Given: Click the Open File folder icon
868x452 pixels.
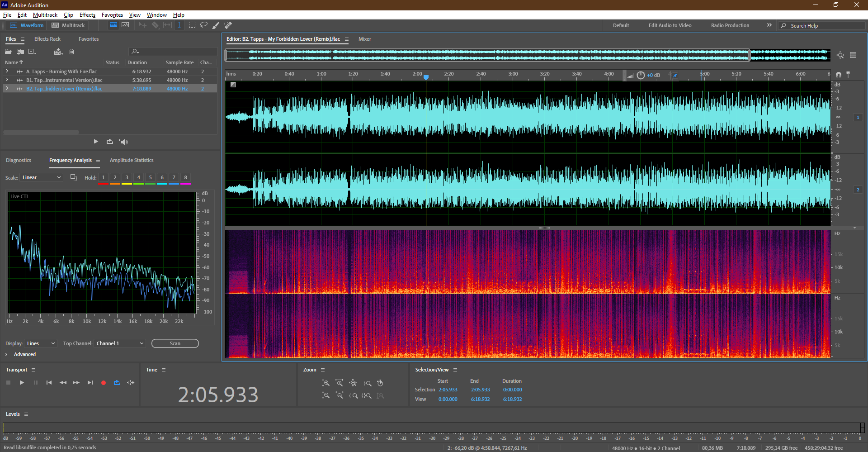Looking at the screenshot, I should [x=8, y=52].
